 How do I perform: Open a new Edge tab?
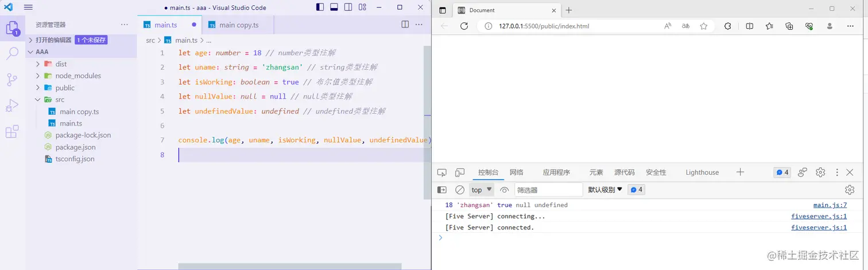coord(569,10)
